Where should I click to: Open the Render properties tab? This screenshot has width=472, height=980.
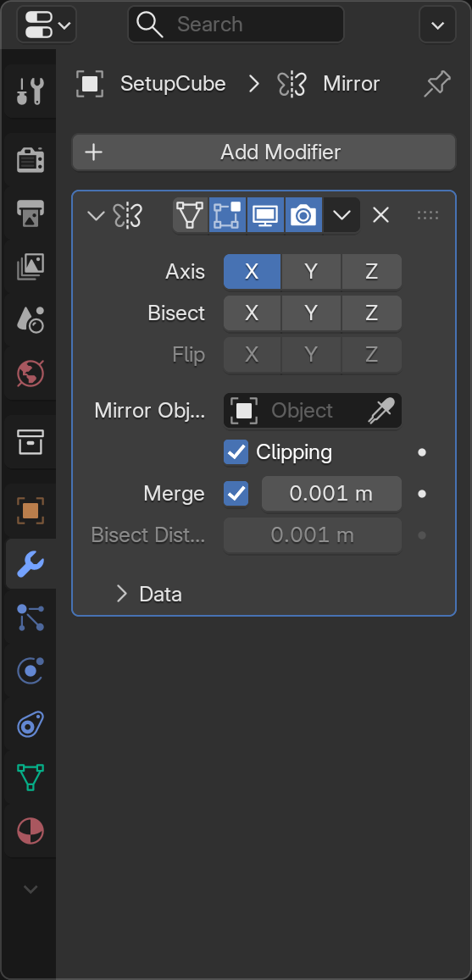(x=30, y=161)
